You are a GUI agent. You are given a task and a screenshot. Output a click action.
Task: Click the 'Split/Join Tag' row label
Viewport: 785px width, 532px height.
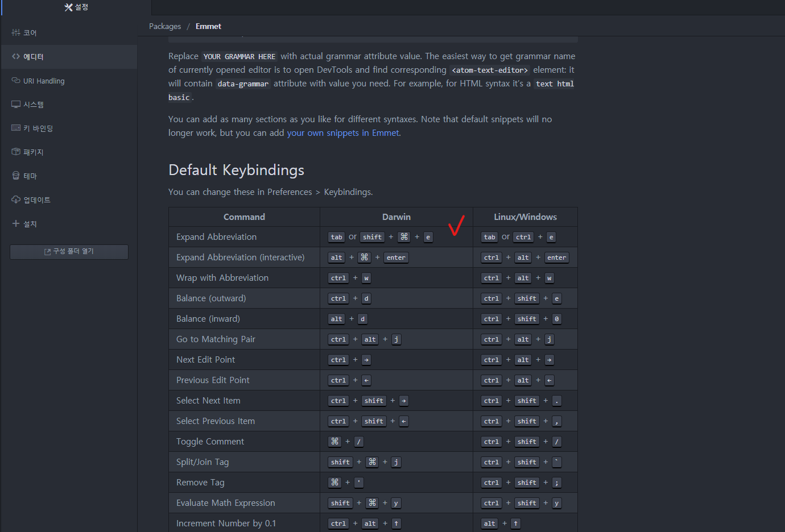coord(203,462)
